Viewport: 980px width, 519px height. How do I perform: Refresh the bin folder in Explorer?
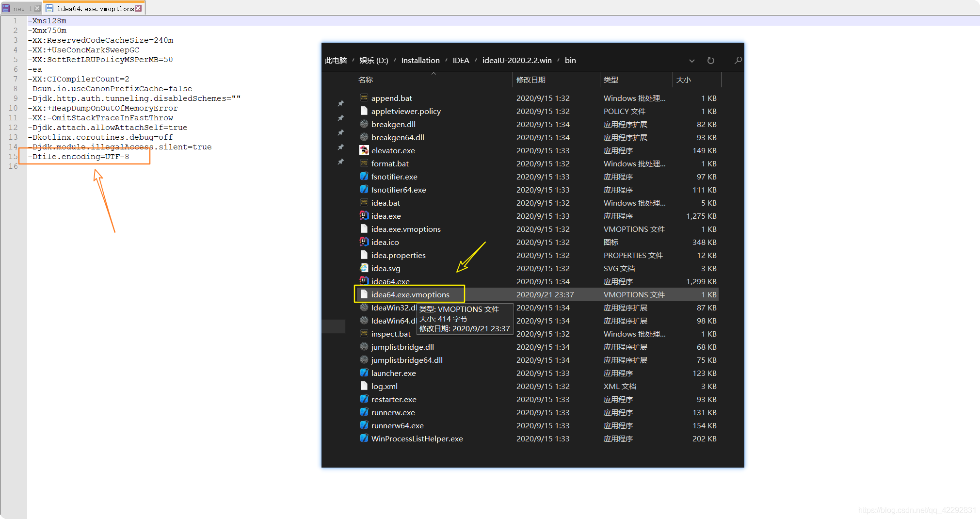(x=711, y=61)
